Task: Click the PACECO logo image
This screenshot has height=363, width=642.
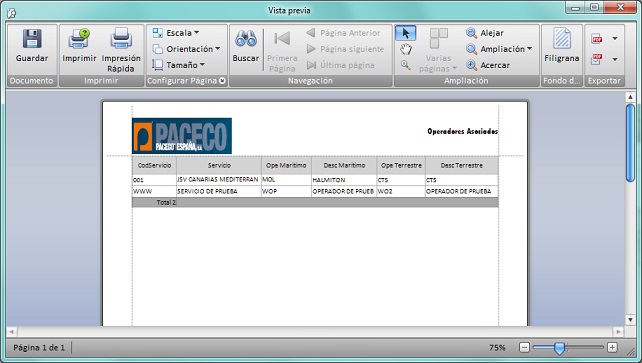Action: (x=182, y=136)
